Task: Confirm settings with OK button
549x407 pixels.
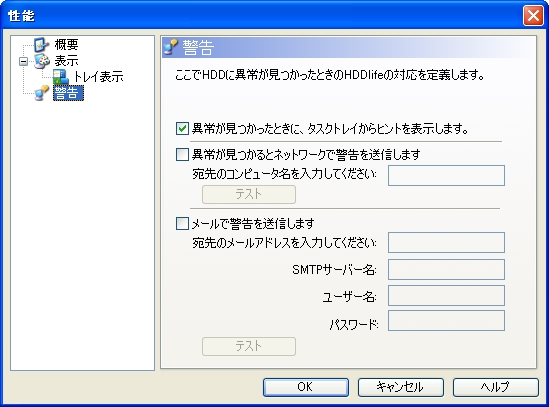Action: [306, 387]
